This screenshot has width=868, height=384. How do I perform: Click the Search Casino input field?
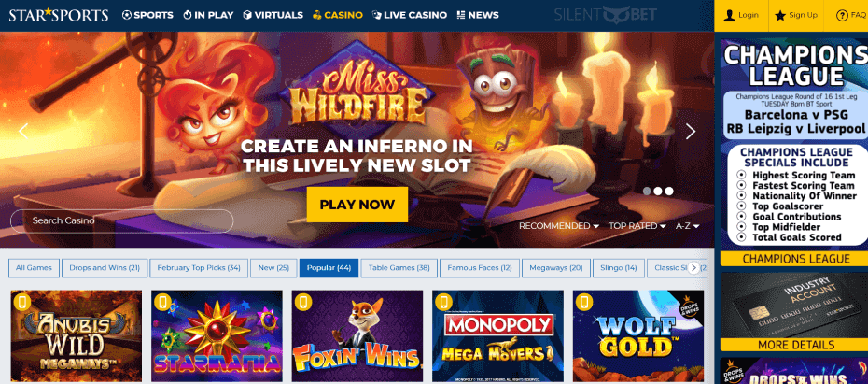pyautogui.click(x=121, y=220)
